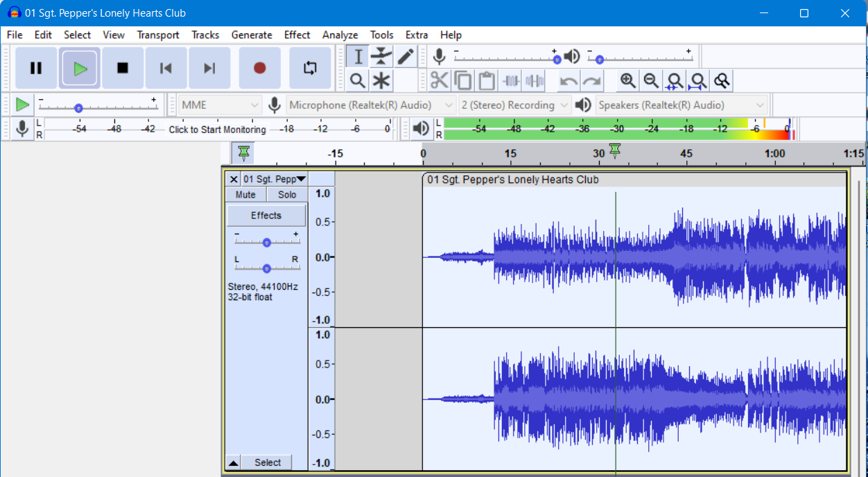This screenshot has width=868, height=477.
Task: Silence the selected audio
Action: pyautogui.click(x=534, y=80)
